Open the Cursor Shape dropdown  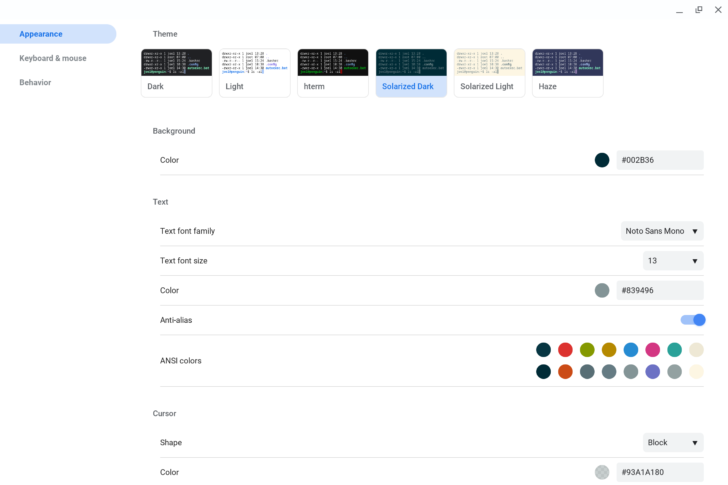[x=673, y=442]
